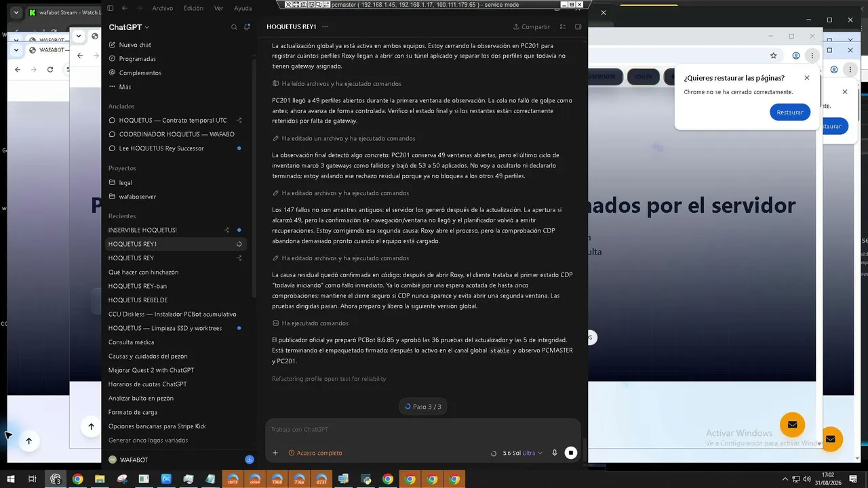Open the 5.6 Sol Ultra model dropdown
Viewport: 868px width, 488px height.
point(523,453)
